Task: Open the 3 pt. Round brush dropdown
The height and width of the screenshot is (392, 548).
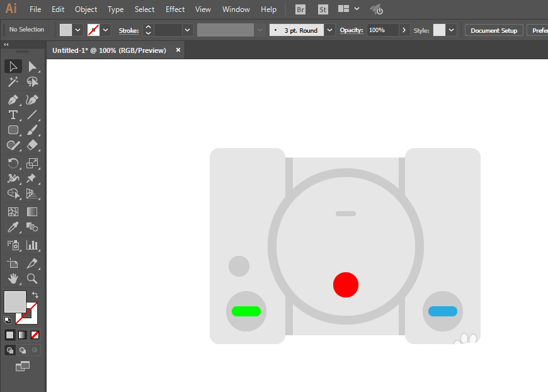Action: [x=329, y=30]
